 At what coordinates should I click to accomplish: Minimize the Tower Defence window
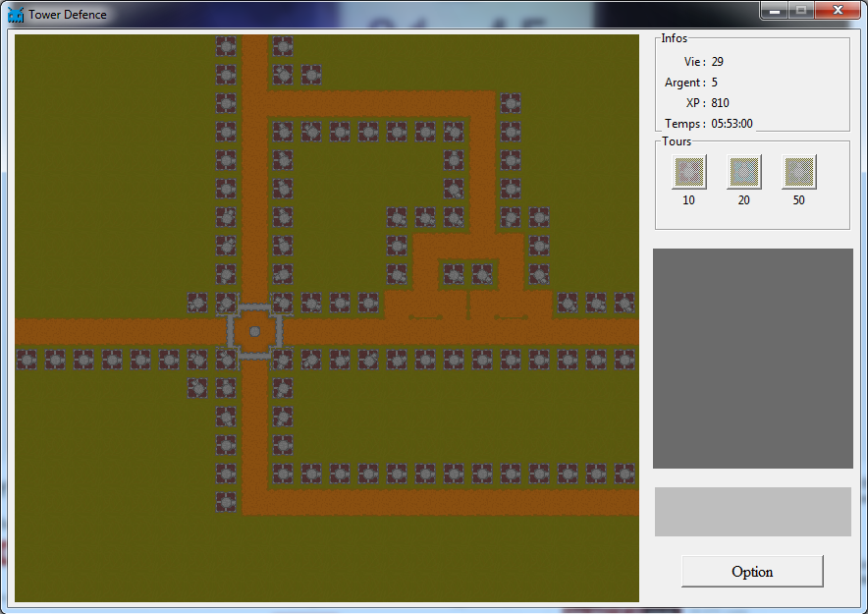(x=775, y=11)
